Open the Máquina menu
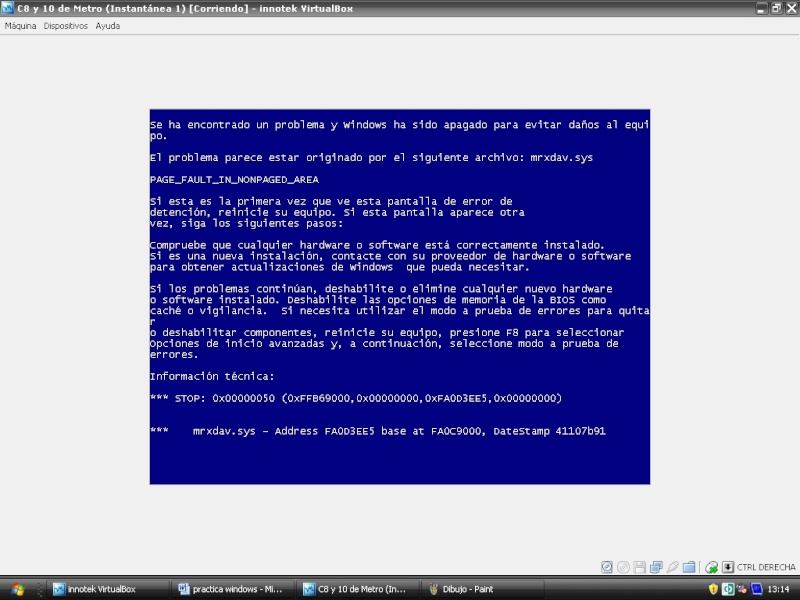The image size is (800, 600). [x=20, y=26]
